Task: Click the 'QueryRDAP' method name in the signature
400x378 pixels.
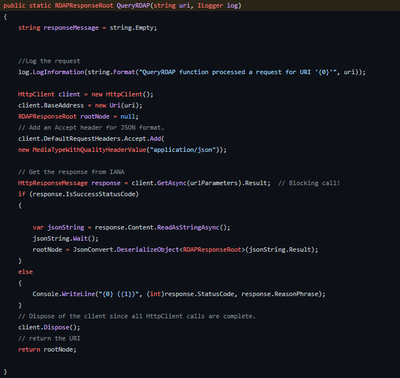Action: tap(133, 6)
